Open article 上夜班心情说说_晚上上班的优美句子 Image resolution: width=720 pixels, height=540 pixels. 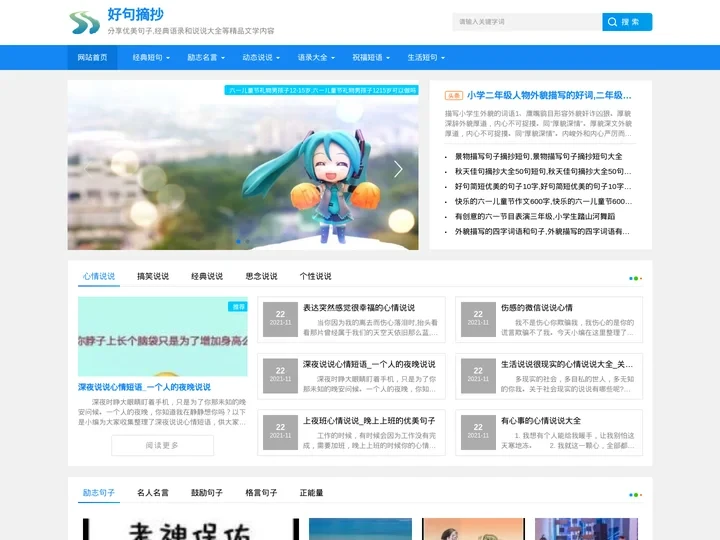369,421
